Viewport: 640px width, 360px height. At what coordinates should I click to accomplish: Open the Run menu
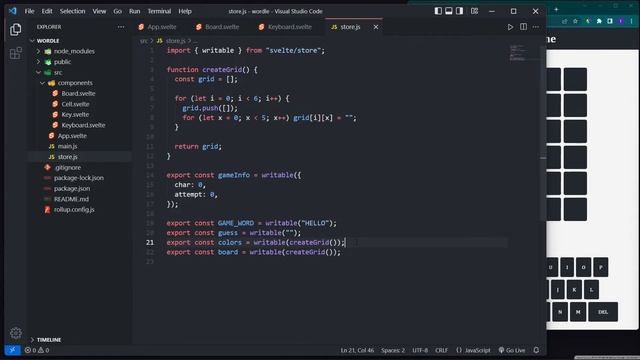(x=134, y=11)
